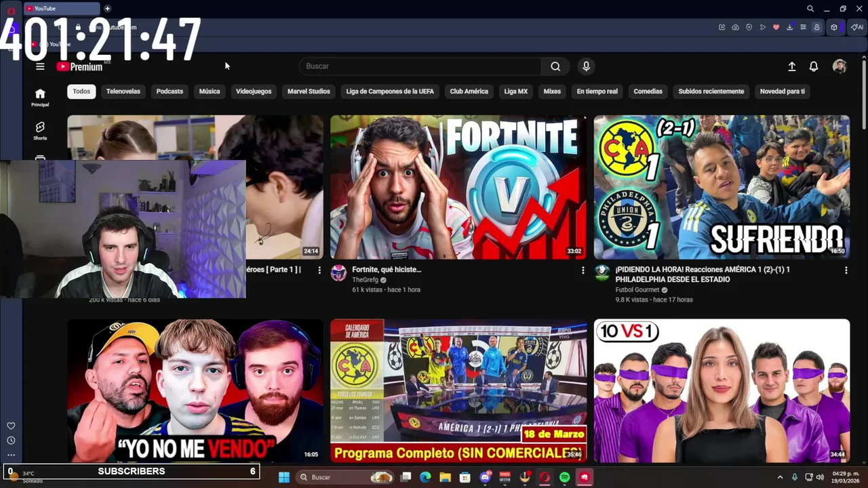Open Opera sidebar more options dots
This screenshot has height=488, width=868.
click(x=11, y=455)
